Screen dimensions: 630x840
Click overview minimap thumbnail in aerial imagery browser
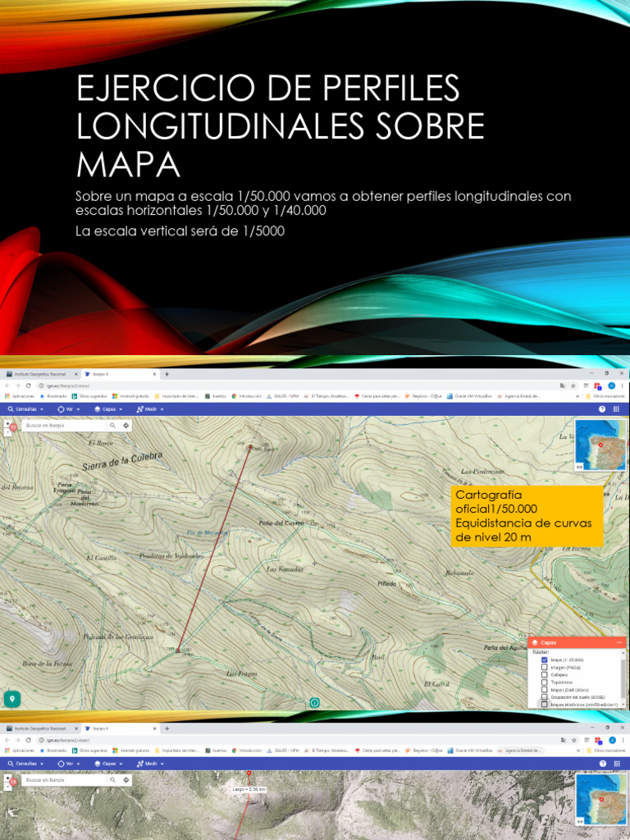point(600,800)
